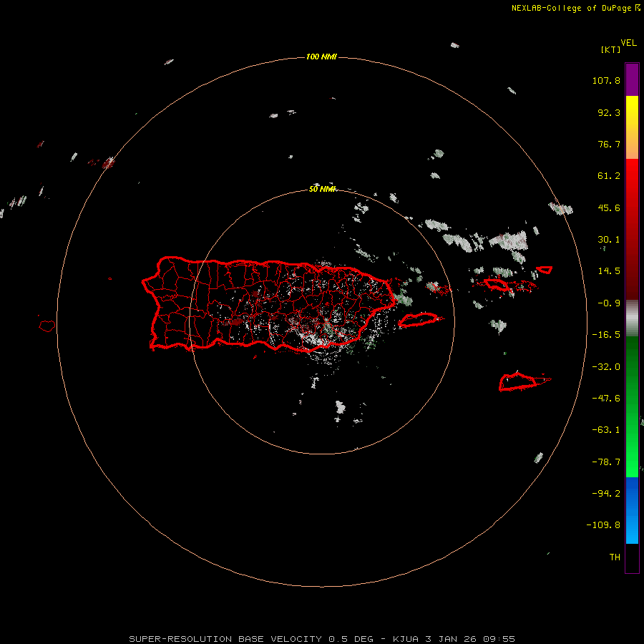Screen dimensions: 644x644
Task: Select the -32.0 scale value
Action: 606,367
